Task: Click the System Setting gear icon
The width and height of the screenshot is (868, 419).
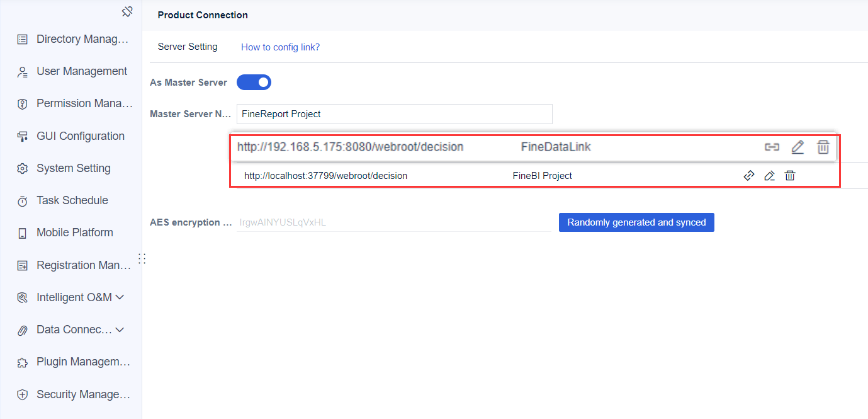Action: [22, 168]
